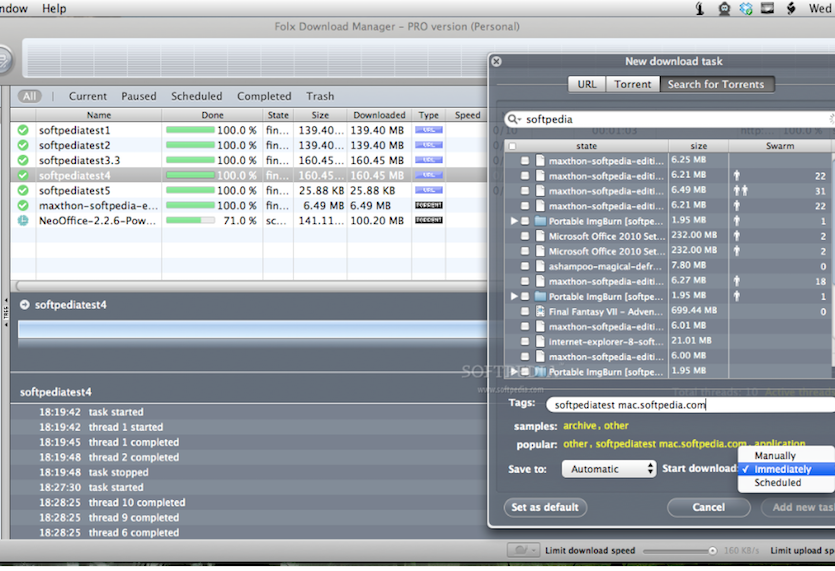Viewport: 835px width, 571px height.
Task: Click the blue softpediatest4 progress bar in details
Action: pos(252,329)
